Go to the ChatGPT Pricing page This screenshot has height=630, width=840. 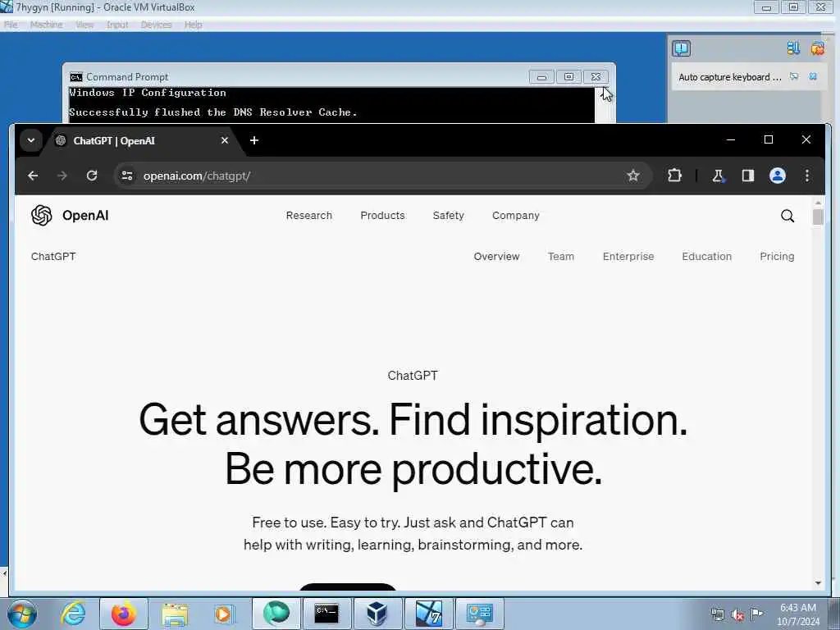click(777, 257)
